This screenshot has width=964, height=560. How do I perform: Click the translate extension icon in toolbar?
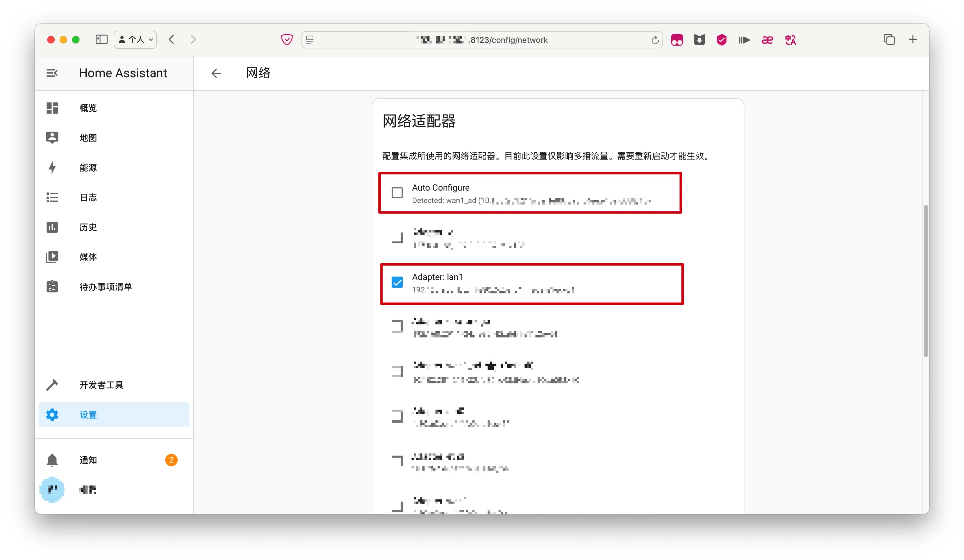point(790,40)
